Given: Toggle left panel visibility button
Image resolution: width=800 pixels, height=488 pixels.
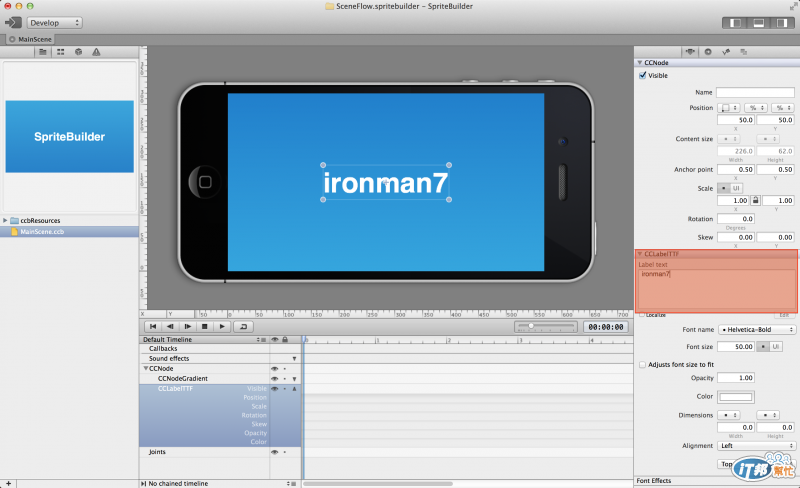Looking at the screenshot, I should pyautogui.click(x=735, y=23).
